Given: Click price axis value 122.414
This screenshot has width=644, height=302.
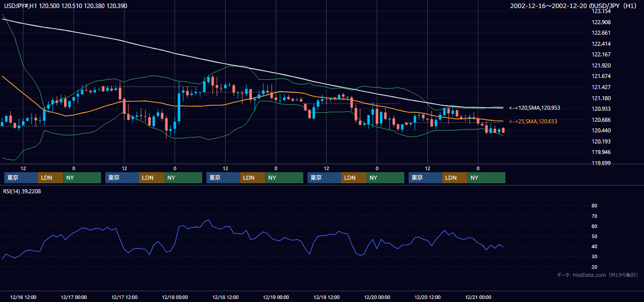Looking at the screenshot, I should 601,44.
